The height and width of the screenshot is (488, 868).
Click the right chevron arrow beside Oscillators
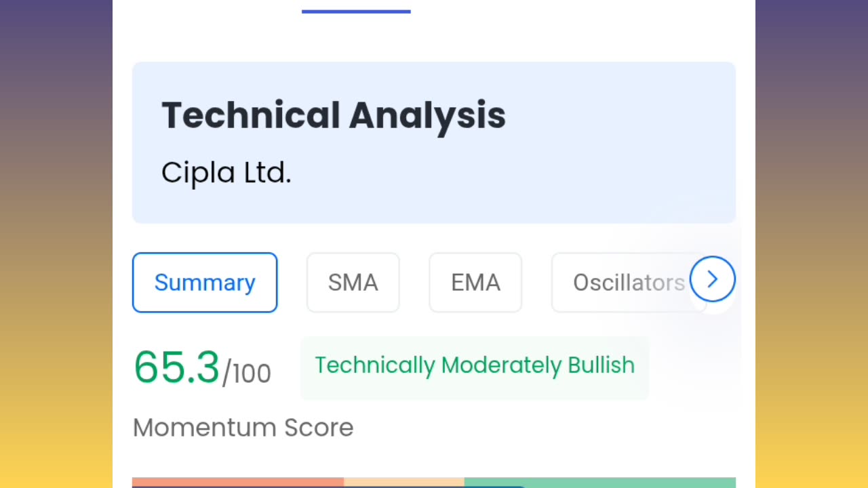(712, 279)
